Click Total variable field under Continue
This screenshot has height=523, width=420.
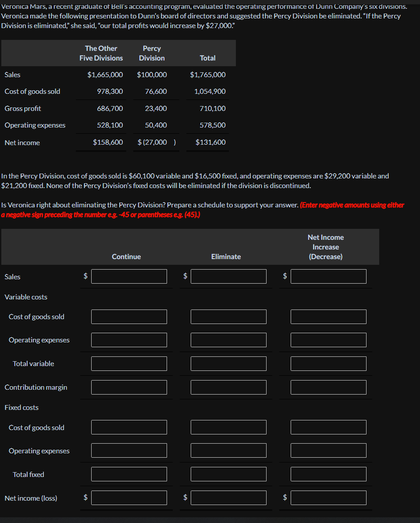click(x=129, y=363)
